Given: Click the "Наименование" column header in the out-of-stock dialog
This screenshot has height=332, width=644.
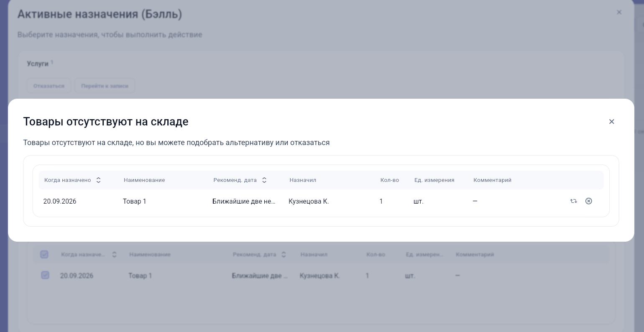Looking at the screenshot, I should pyautogui.click(x=144, y=180).
